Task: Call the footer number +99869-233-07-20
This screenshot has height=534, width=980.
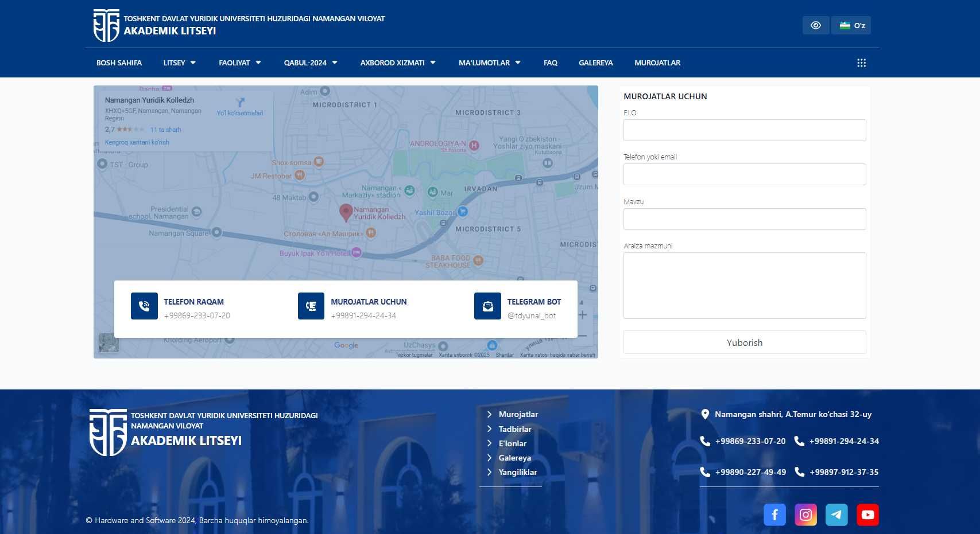Action: pos(750,441)
